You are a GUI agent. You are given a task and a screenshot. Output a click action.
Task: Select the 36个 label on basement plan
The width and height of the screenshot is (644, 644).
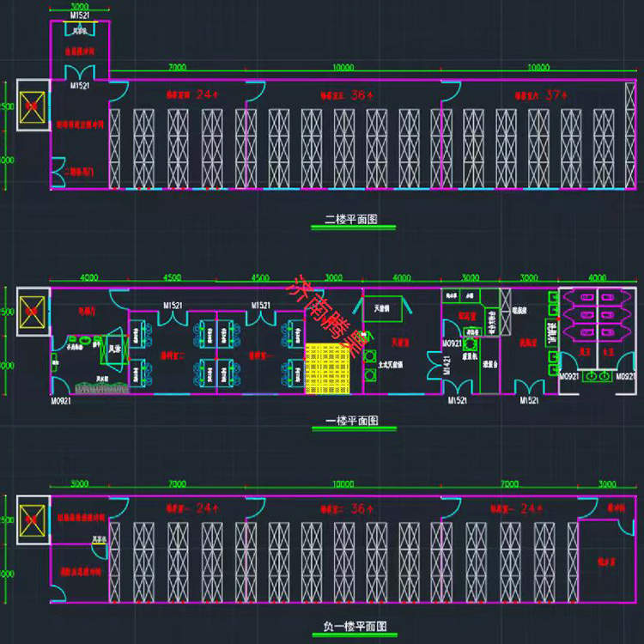click(352, 508)
